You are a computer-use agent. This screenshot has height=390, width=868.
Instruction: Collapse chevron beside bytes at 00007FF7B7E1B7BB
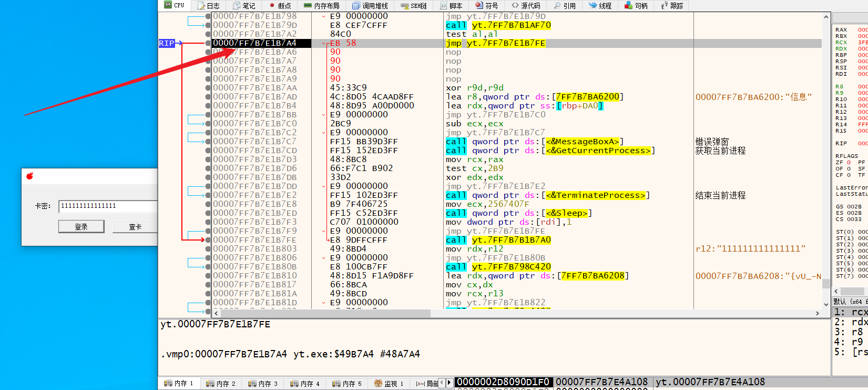324,115
